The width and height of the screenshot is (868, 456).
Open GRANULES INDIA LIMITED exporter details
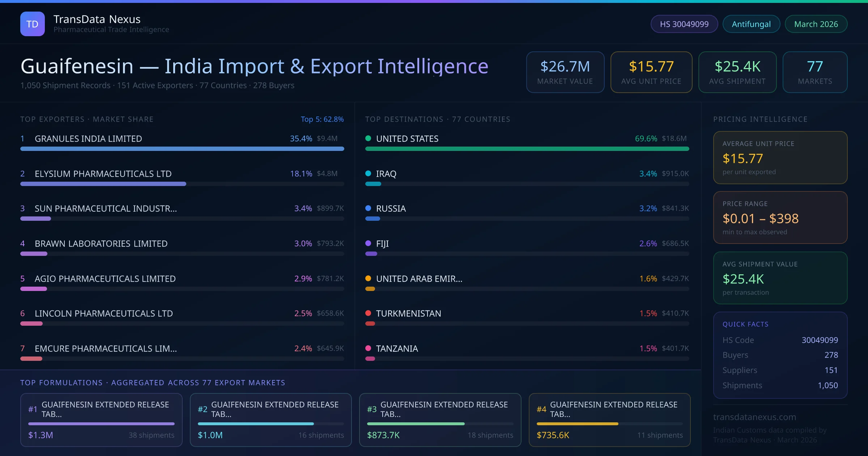click(x=88, y=138)
